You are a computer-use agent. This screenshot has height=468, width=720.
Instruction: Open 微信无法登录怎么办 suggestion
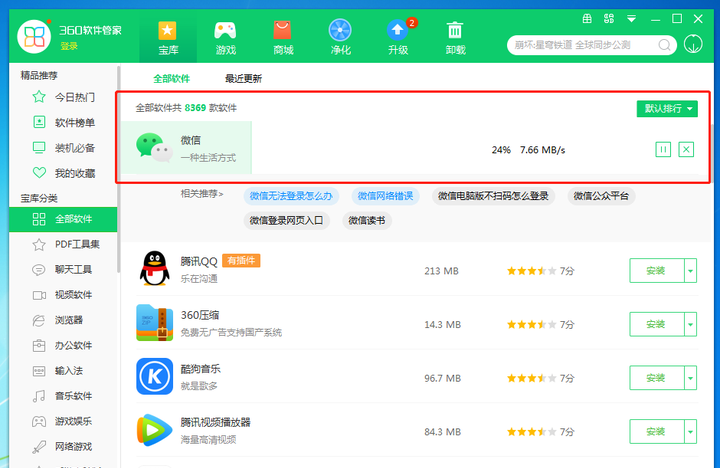pyautogui.click(x=291, y=196)
